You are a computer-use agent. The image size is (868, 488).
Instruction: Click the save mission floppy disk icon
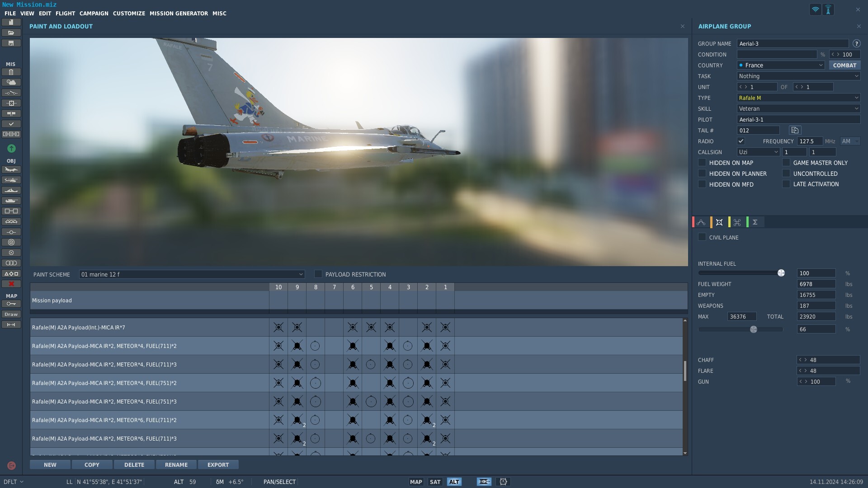[11, 43]
